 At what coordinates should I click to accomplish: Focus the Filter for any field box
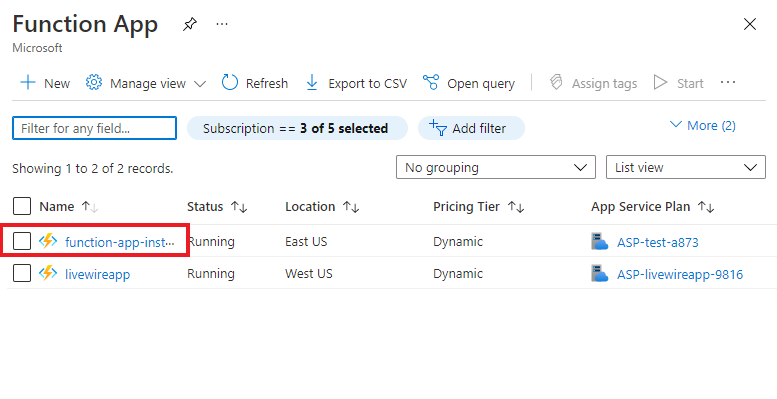click(x=94, y=128)
